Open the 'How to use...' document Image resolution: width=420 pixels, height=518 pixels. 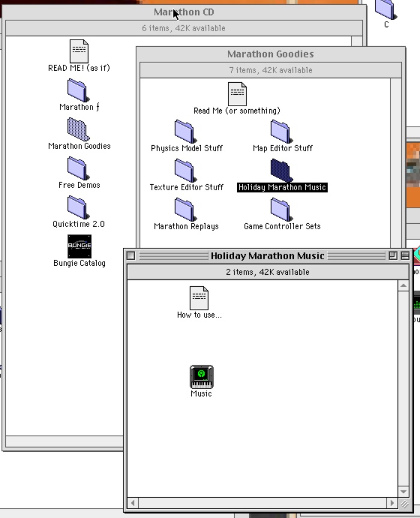199,297
